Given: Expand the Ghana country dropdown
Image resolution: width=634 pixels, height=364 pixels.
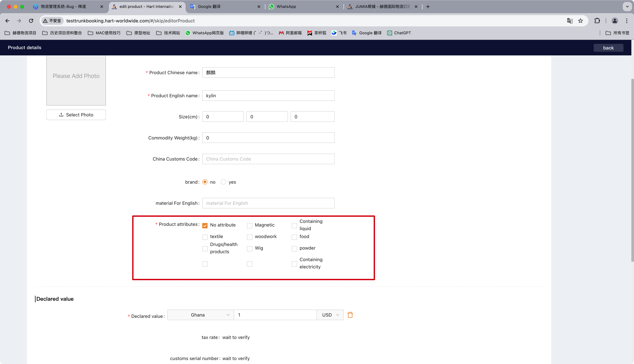Looking at the screenshot, I should pyautogui.click(x=200, y=315).
